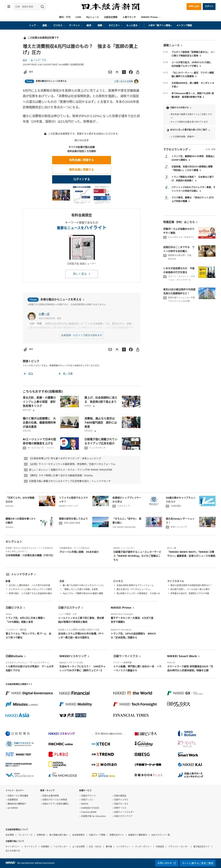
Task: Open NATIONAL GEOGRAPHIC logo link
Action: 57,765
